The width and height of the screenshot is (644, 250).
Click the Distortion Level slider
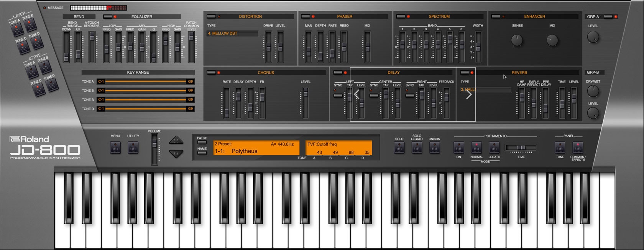[280, 47]
